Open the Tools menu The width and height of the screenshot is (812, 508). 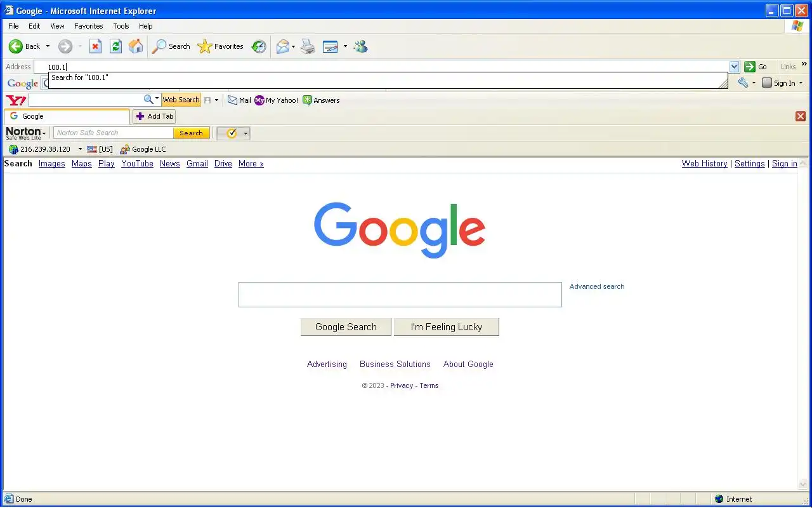(121, 26)
